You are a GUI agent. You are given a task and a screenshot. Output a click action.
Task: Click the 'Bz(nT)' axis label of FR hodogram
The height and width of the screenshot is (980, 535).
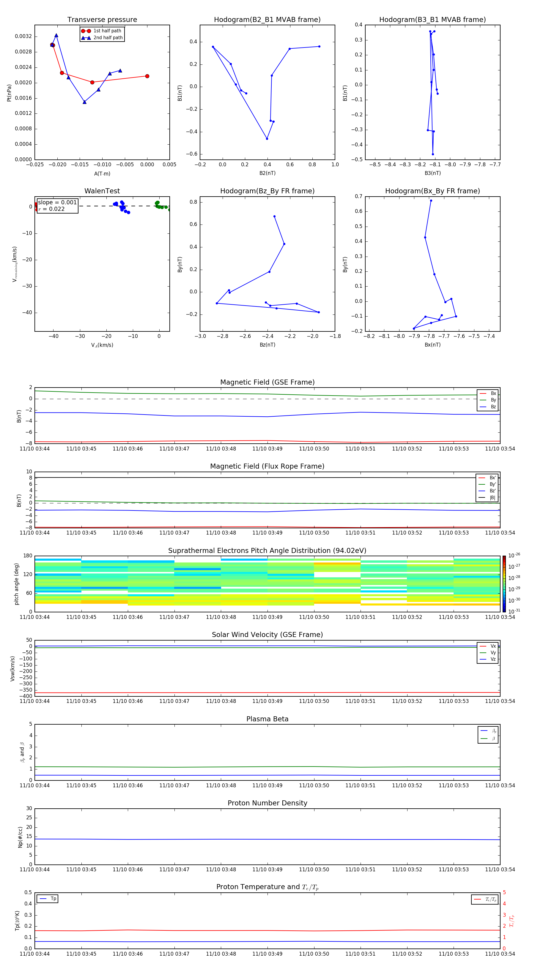click(267, 345)
